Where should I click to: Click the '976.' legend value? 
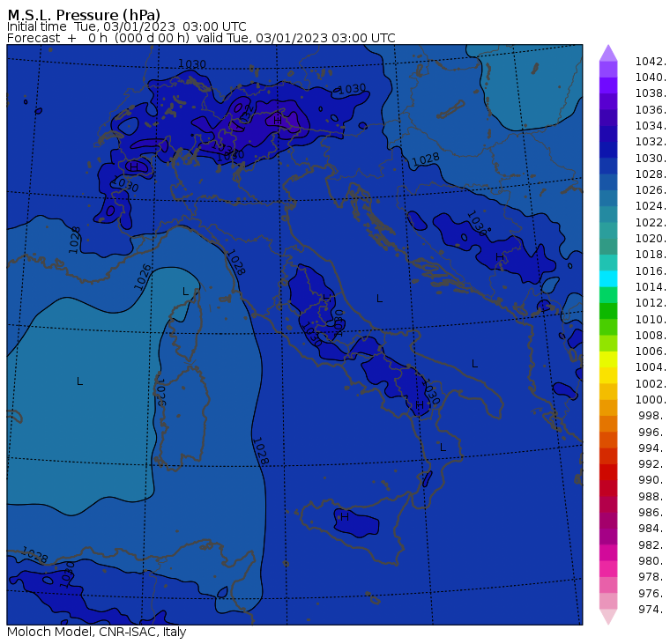coord(652,593)
